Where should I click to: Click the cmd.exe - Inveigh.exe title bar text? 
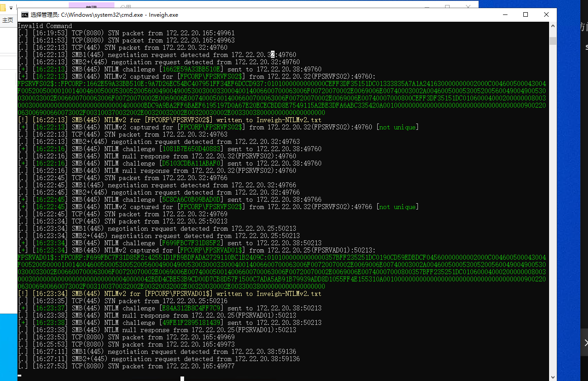tap(104, 15)
